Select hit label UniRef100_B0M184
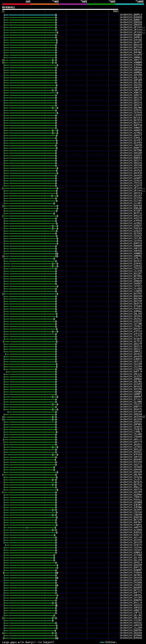146x644 pixels. (131, 638)
